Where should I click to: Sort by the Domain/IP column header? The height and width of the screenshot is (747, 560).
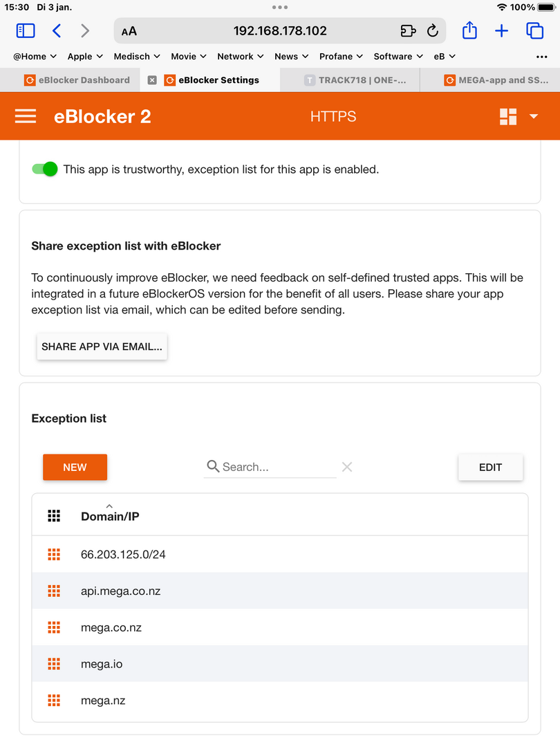[x=110, y=517]
